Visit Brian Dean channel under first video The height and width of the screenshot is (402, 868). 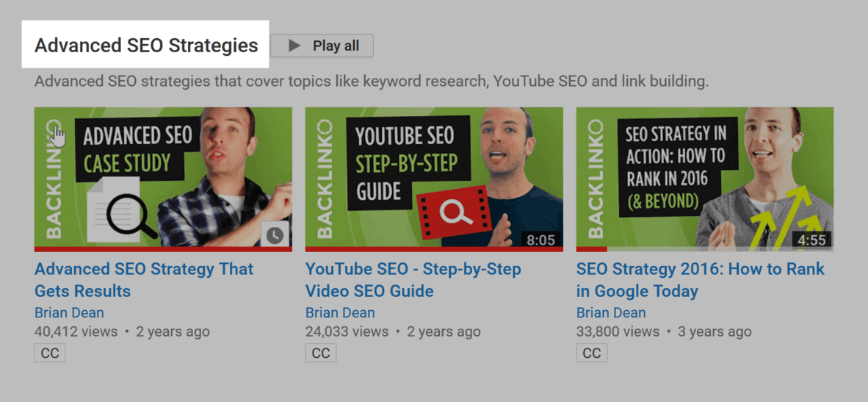(69, 312)
